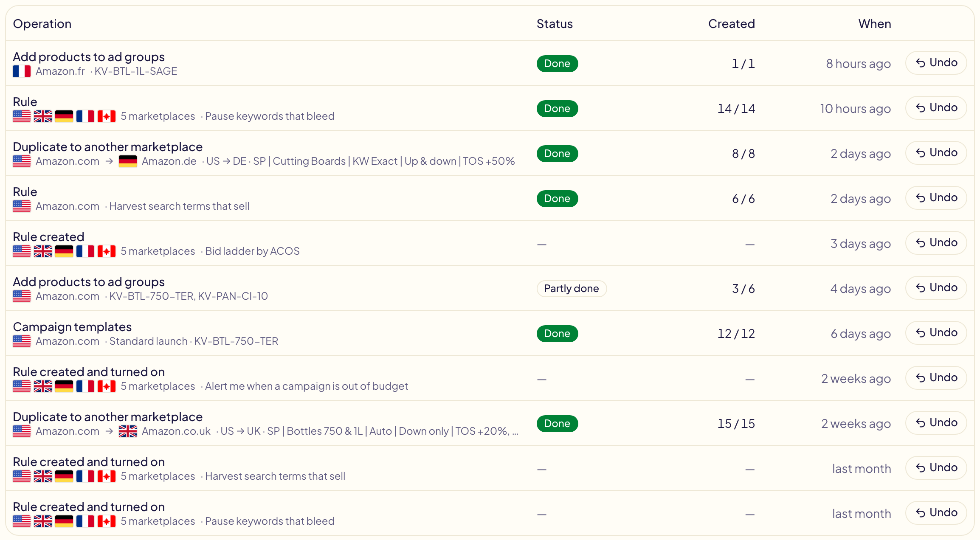Undo the US to UK Bottles duplication
Screen dimensions: 980x540
click(936, 423)
